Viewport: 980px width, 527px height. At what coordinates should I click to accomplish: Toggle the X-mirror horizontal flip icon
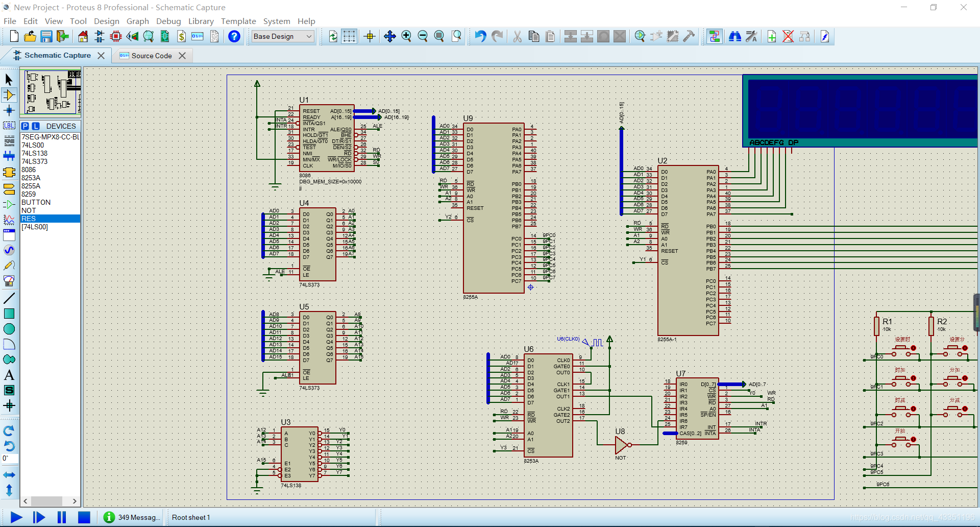(x=9, y=475)
